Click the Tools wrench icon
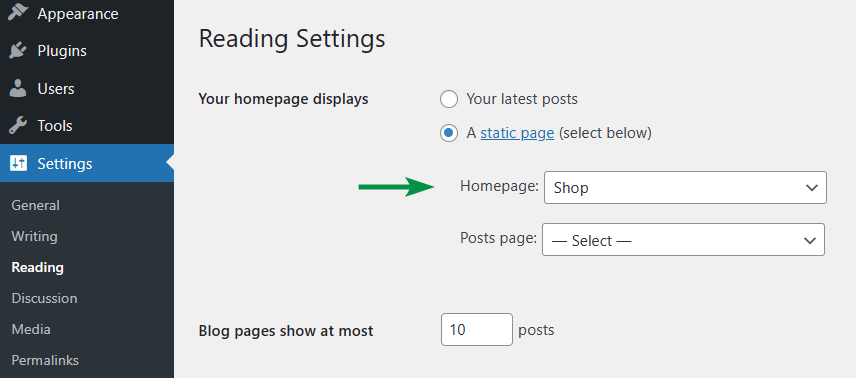Viewport: 856px width, 378px height. click(18, 126)
